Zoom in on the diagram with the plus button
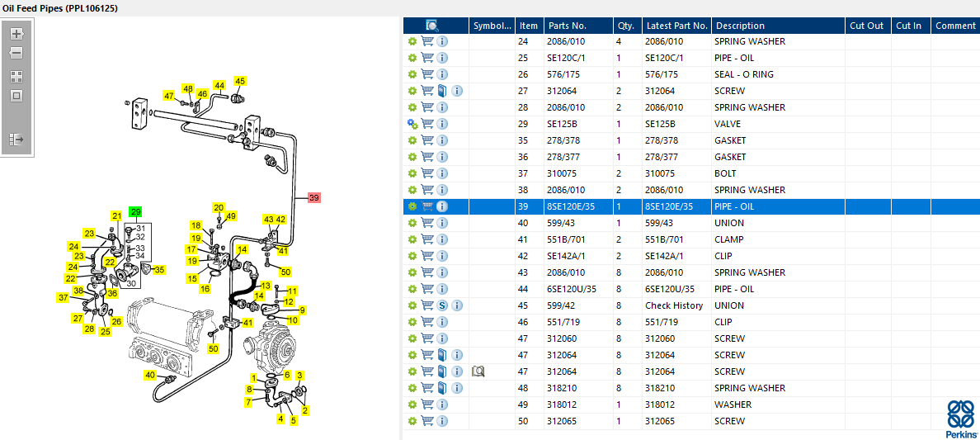 coord(16,34)
